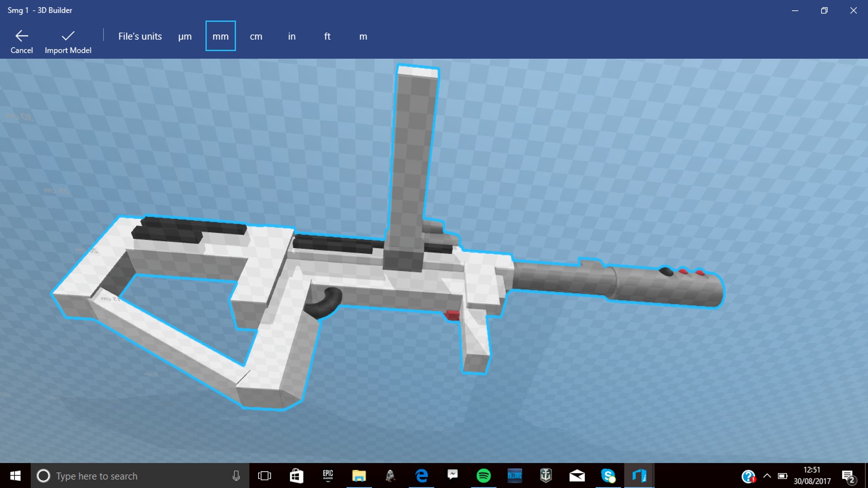
Task: Close the 3D Builder window
Action: tap(854, 10)
